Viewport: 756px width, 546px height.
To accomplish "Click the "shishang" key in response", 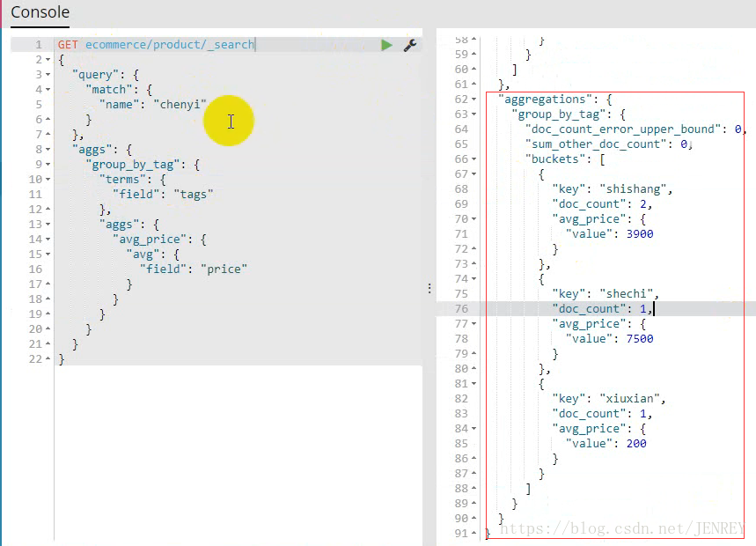I will coord(635,188).
